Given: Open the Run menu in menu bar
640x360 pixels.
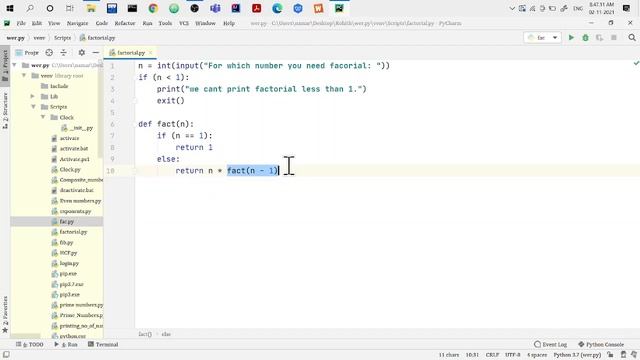Looking at the screenshot, I should 147,23.
